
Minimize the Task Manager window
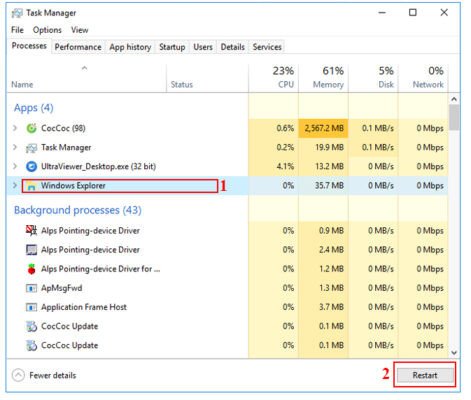coord(382,13)
